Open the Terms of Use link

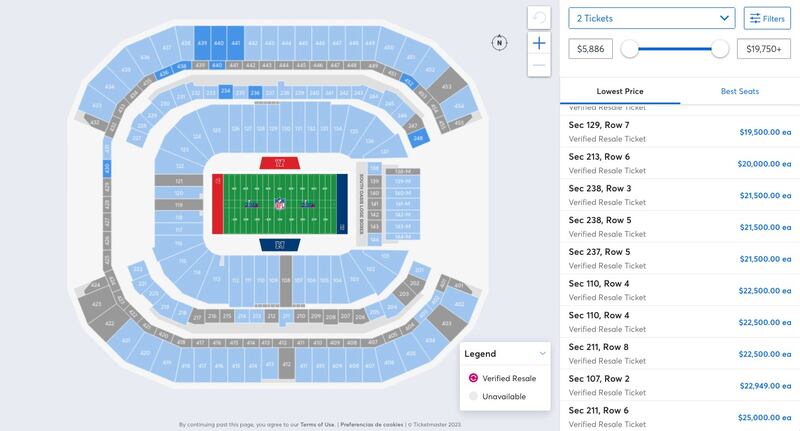point(316,424)
